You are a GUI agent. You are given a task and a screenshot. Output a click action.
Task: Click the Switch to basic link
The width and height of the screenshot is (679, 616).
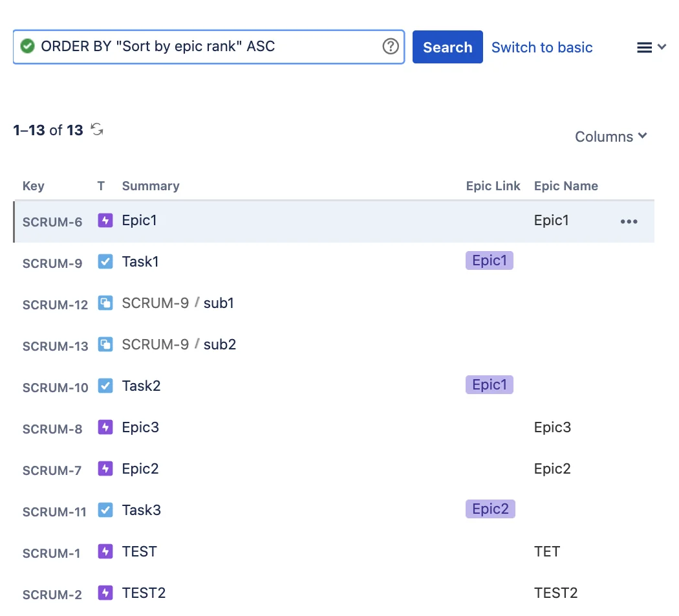(542, 47)
